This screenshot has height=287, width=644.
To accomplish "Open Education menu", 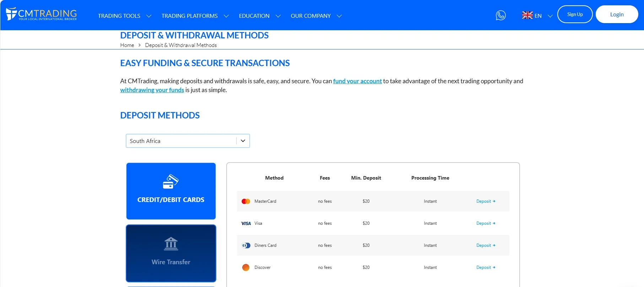I will pos(254,16).
